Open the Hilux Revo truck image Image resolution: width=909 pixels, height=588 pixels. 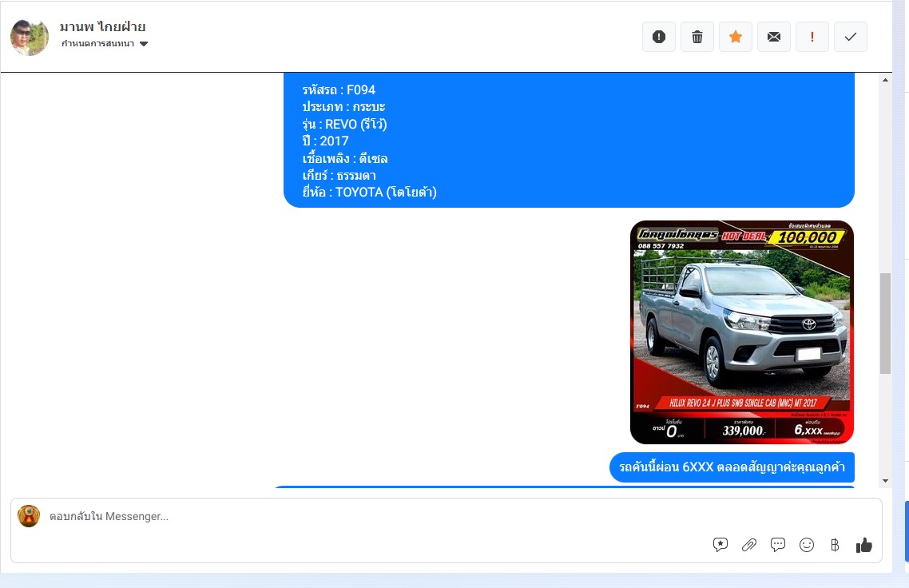(x=741, y=332)
